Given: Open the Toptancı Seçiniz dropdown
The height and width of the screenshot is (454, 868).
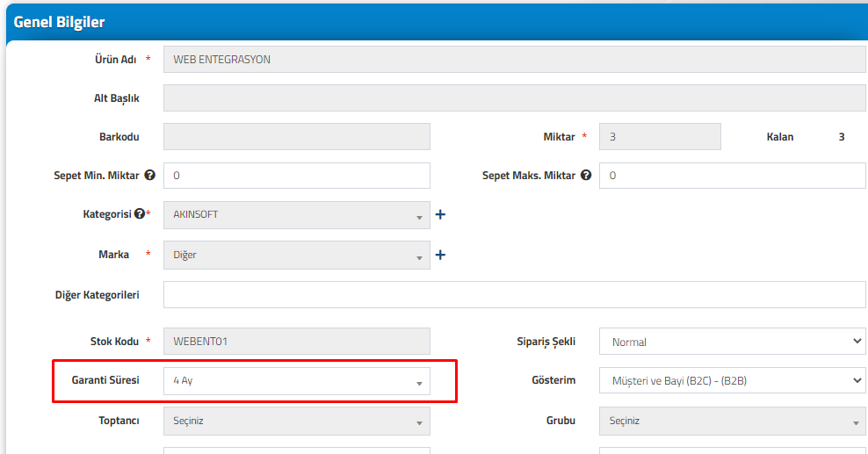Looking at the screenshot, I should click(297, 421).
